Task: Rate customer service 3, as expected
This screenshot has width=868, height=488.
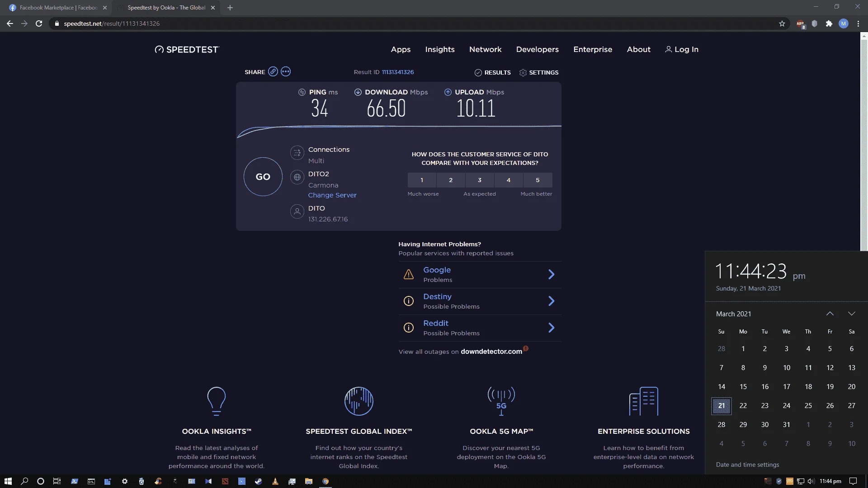Action: tap(480, 180)
